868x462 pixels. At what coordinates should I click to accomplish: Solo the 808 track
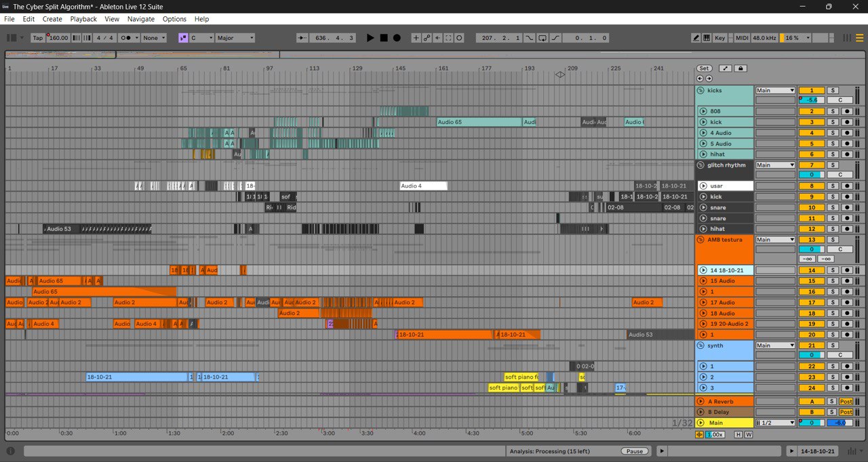click(x=832, y=112)
